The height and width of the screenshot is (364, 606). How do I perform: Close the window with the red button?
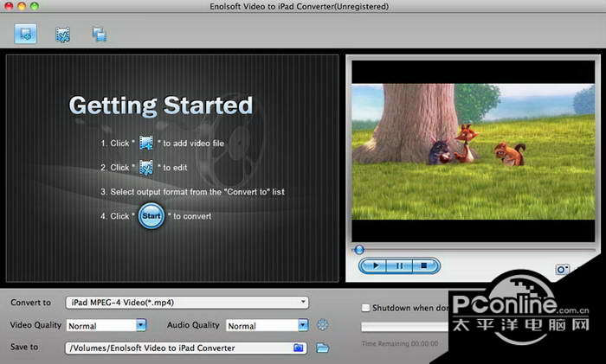9,6
